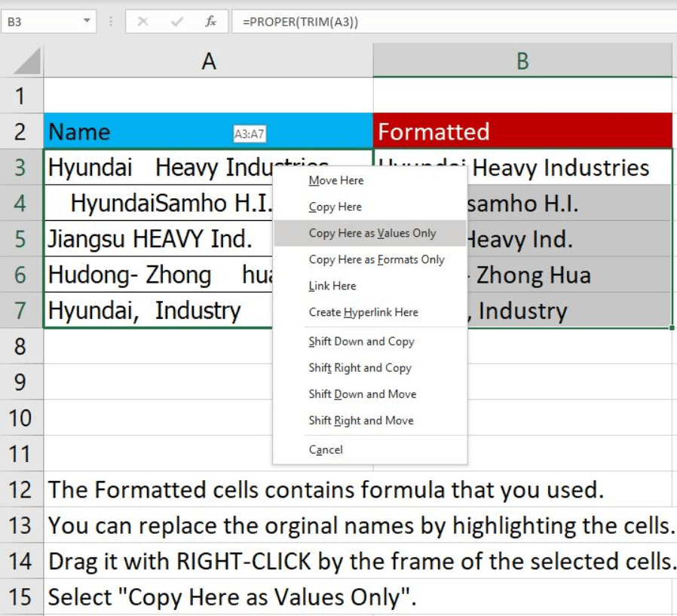Pick 'Link Here' from the menu

click(x=332, y=287)
